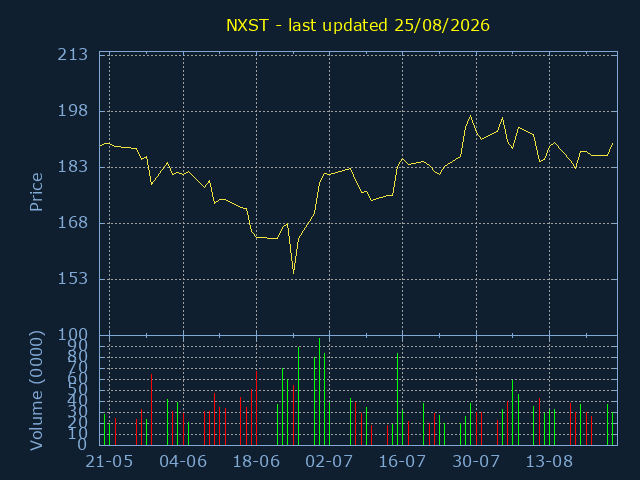Click the last price point at line end
Image resolution: width=640 pixels, height=480 pixels.
(613, 143)
